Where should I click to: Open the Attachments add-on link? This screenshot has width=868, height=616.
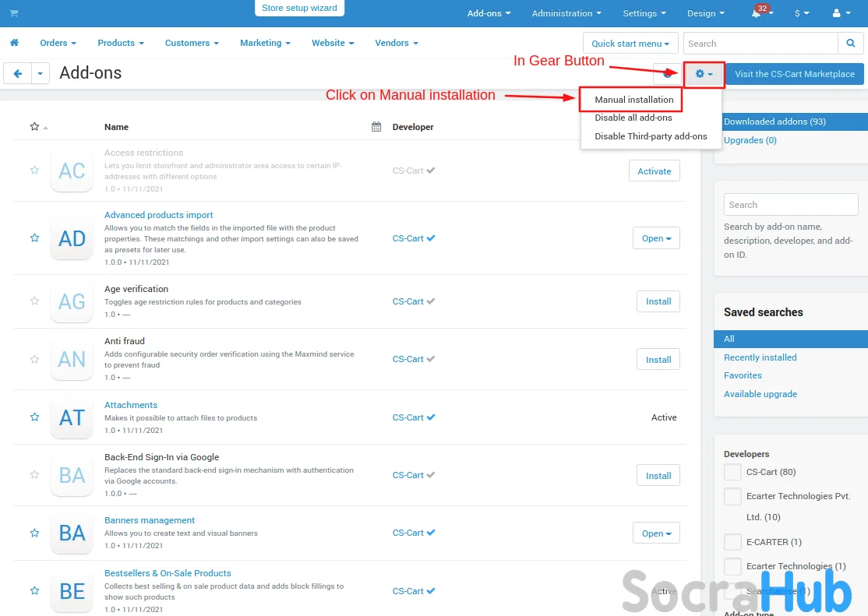click(x=131, y=405)
